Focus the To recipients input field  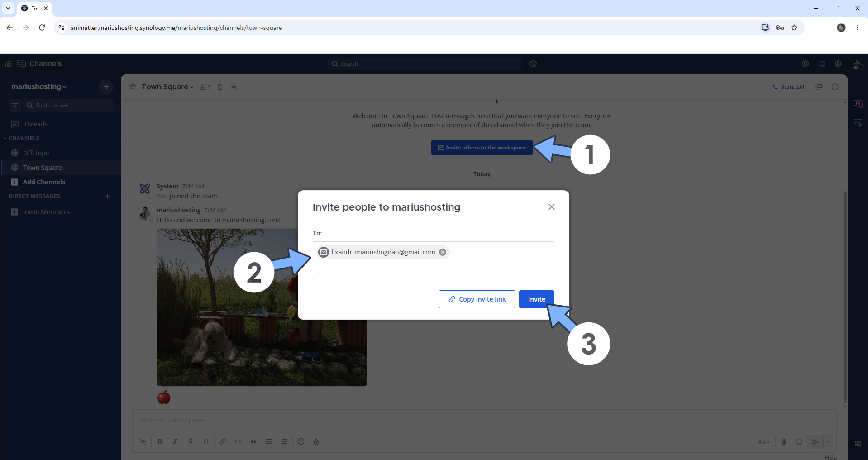pos(433,260)
